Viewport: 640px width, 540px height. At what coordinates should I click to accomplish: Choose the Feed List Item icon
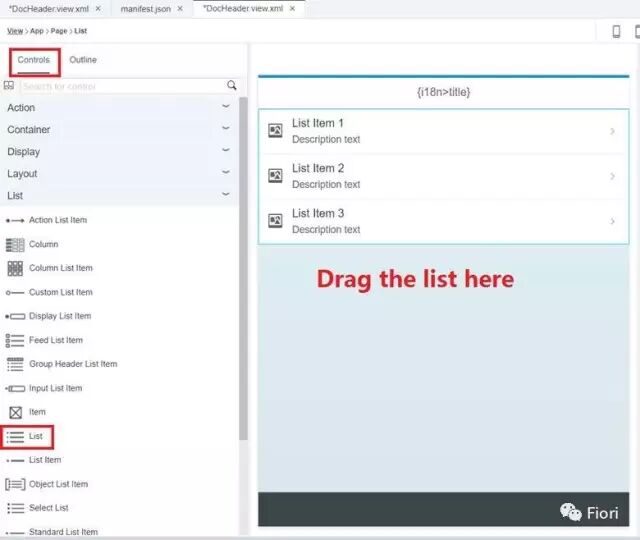(15, 340)
